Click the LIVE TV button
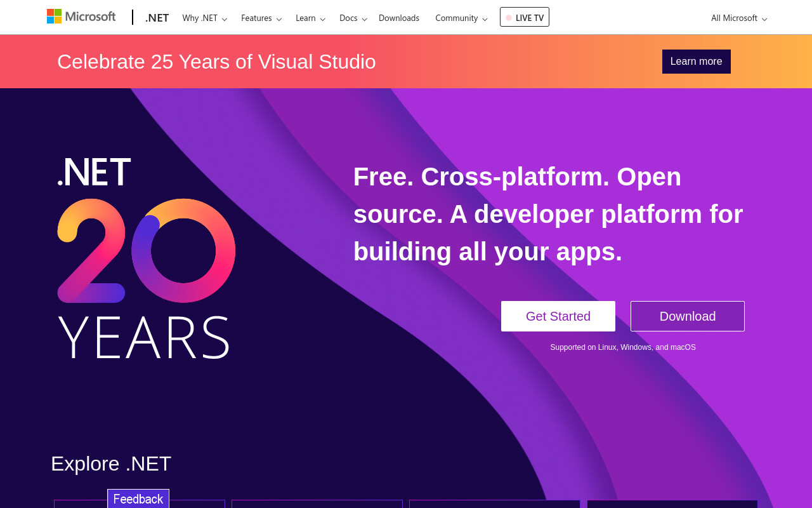Image resolution: width=812 pixels, height=508 pixels. point(525,17)
